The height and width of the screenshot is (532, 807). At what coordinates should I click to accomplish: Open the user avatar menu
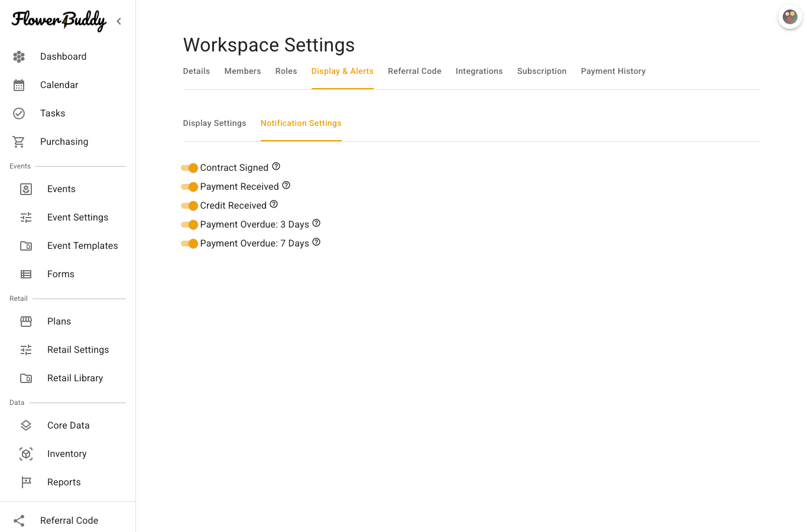(790, 17)
